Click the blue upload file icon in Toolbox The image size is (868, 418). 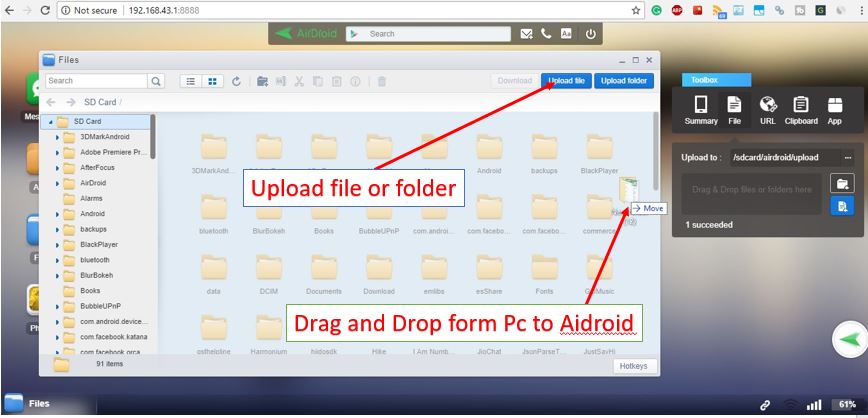(842, 206)
